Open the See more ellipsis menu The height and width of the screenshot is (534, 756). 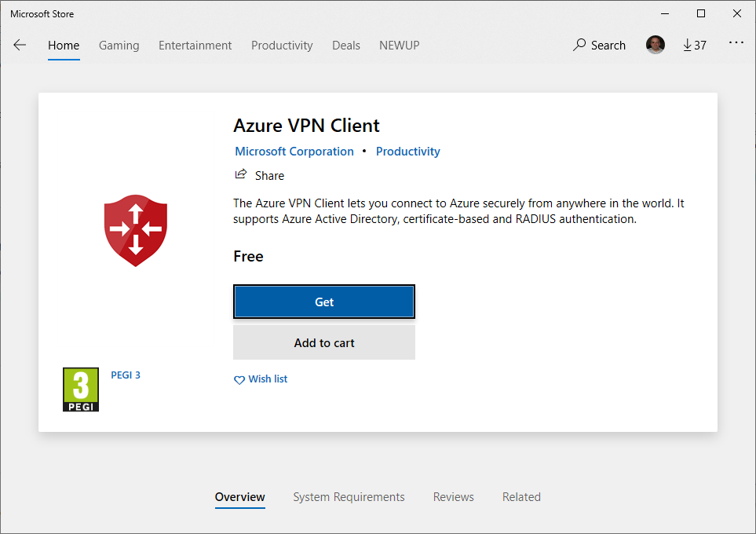(x=736, y=43)
